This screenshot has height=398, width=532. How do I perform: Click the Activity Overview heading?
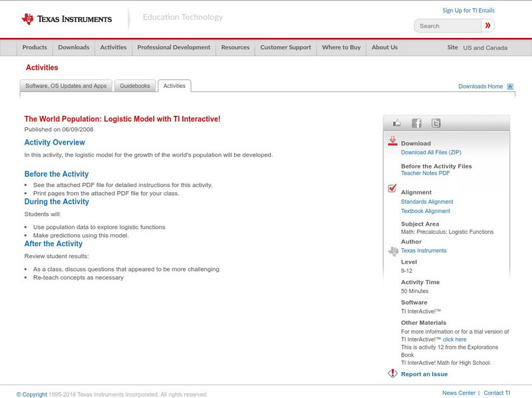click(55, 142)
